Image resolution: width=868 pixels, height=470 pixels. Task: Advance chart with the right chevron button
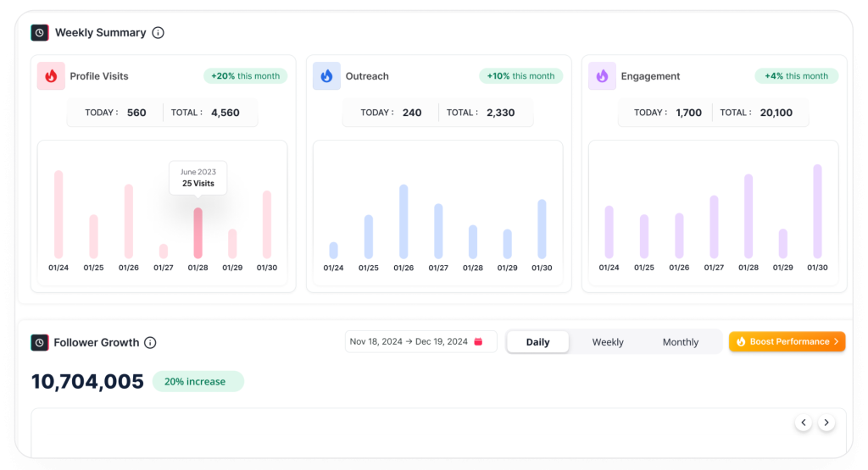point(826,423)
